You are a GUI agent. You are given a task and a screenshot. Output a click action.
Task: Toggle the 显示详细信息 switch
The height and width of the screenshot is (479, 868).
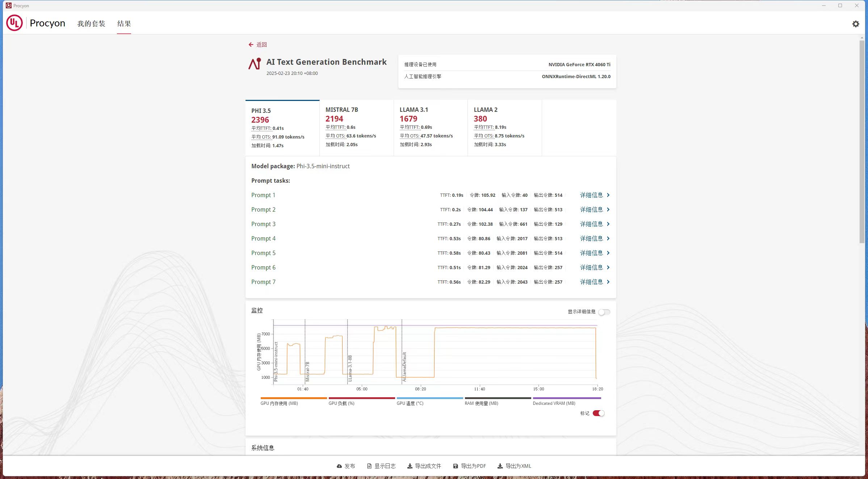tap(604, 312)
